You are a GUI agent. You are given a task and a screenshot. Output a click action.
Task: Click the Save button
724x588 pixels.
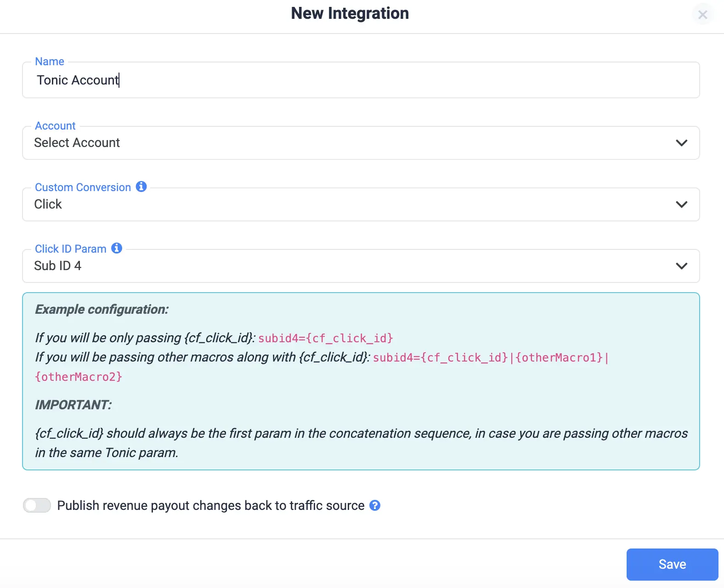(x=672, y=564)
